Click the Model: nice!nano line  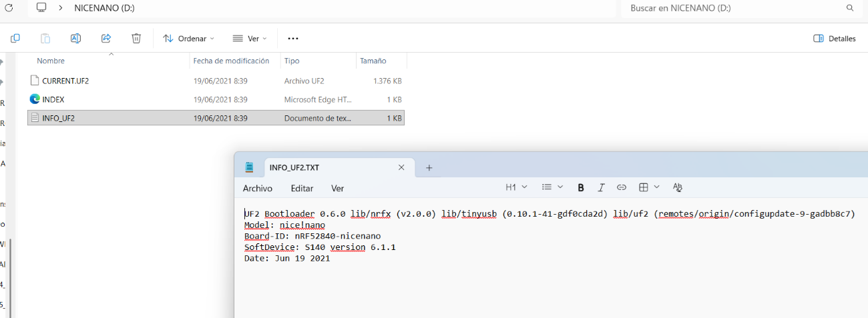[284, 225]
